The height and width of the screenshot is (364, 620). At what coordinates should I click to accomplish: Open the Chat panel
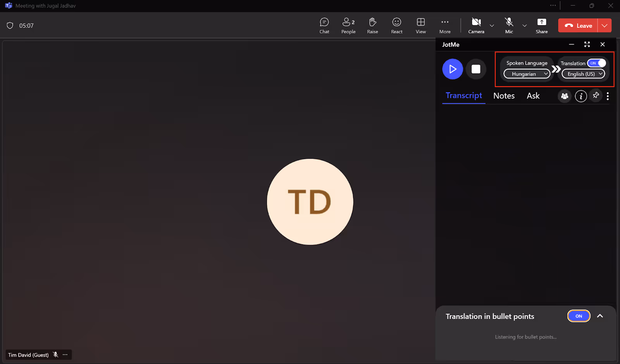click(x=324, y=26)
